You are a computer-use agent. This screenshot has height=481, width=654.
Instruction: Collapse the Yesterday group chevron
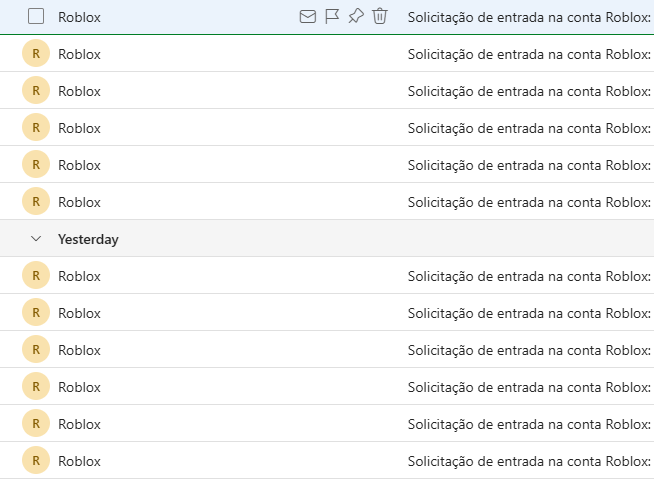[36, 239]
